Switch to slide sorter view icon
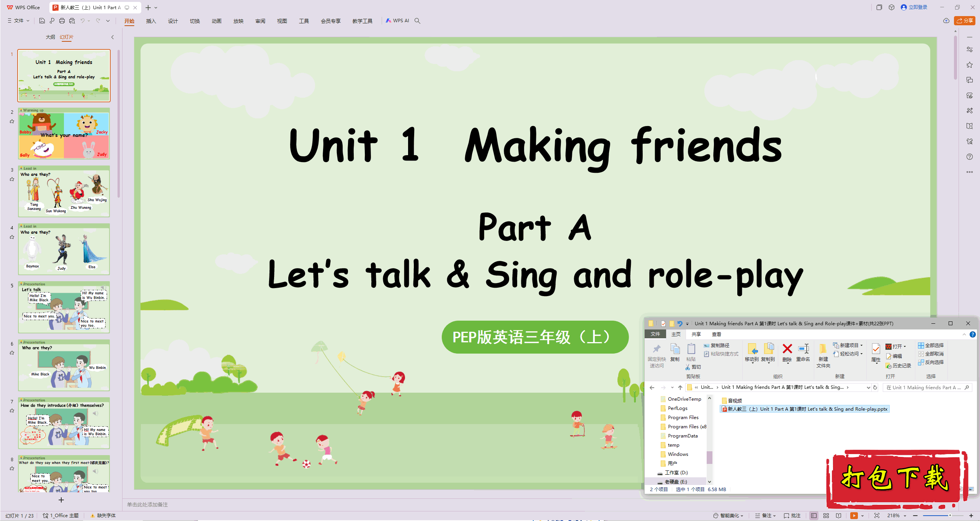 tap(826, 516)
